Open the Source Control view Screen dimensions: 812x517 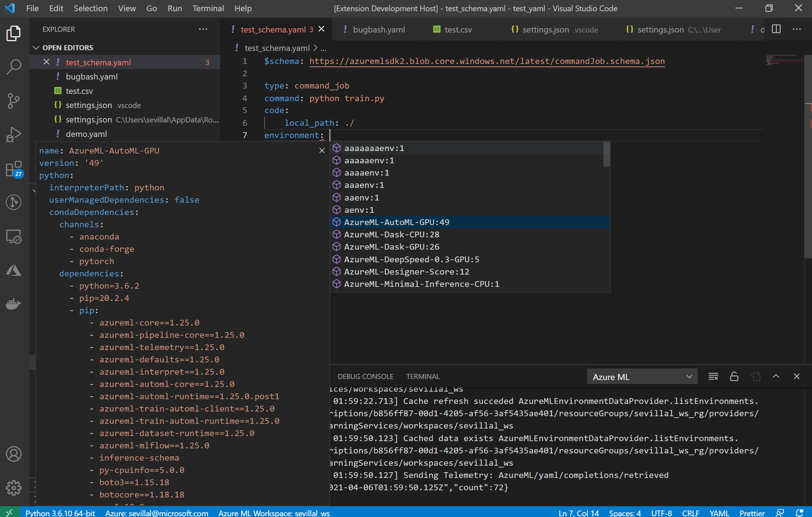pyautogui.click(x=13, y=101)
